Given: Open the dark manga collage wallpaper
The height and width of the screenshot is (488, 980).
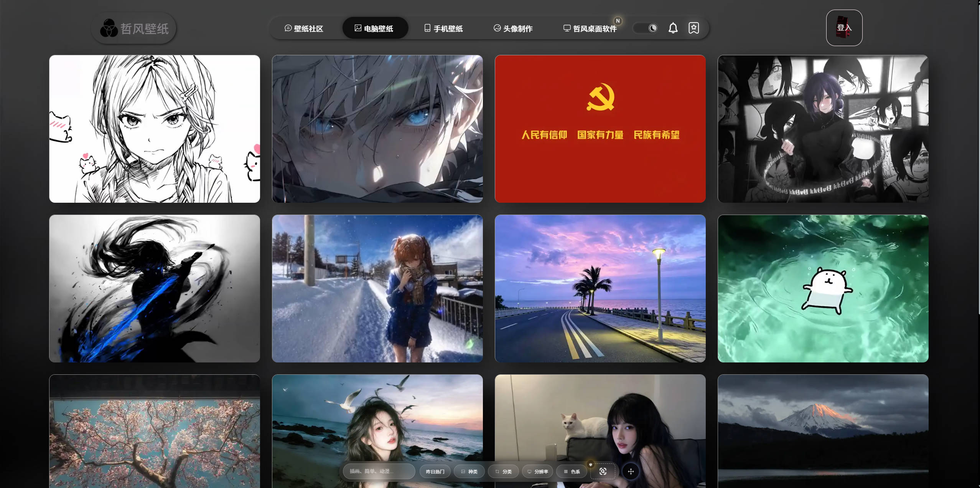Looking at the screenshot, I should [823, 129].
